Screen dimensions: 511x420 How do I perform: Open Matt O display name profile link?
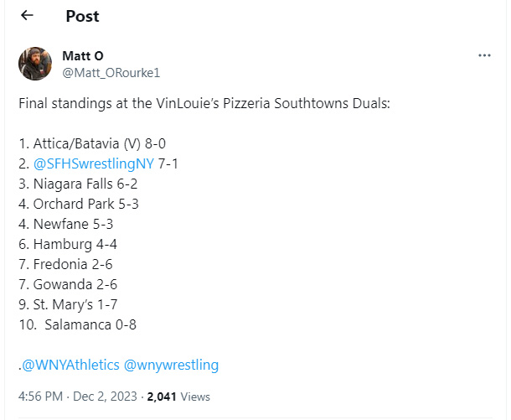click(x=80, y=56)
